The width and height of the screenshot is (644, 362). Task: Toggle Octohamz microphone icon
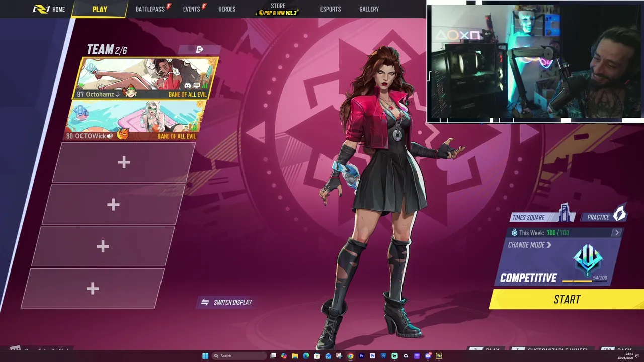tap(118, 94)
